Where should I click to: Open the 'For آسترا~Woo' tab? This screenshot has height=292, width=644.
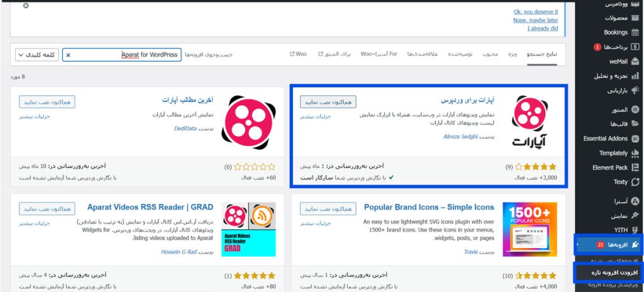379,54
